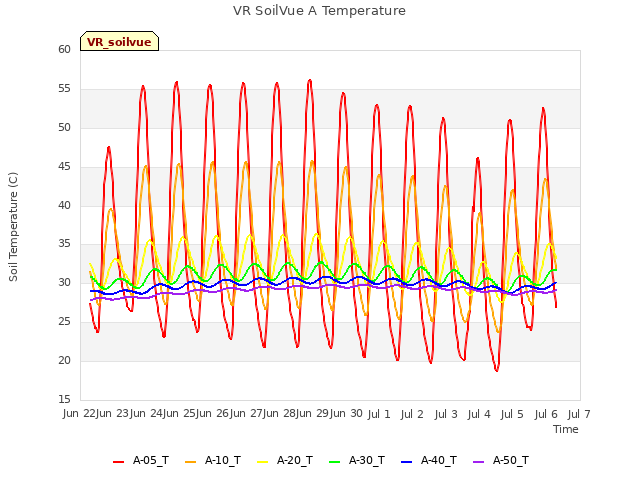This screenshot has height=480, width=640.
Task: Click the blue A-40_T legend swatch
Action: (407, 462)
